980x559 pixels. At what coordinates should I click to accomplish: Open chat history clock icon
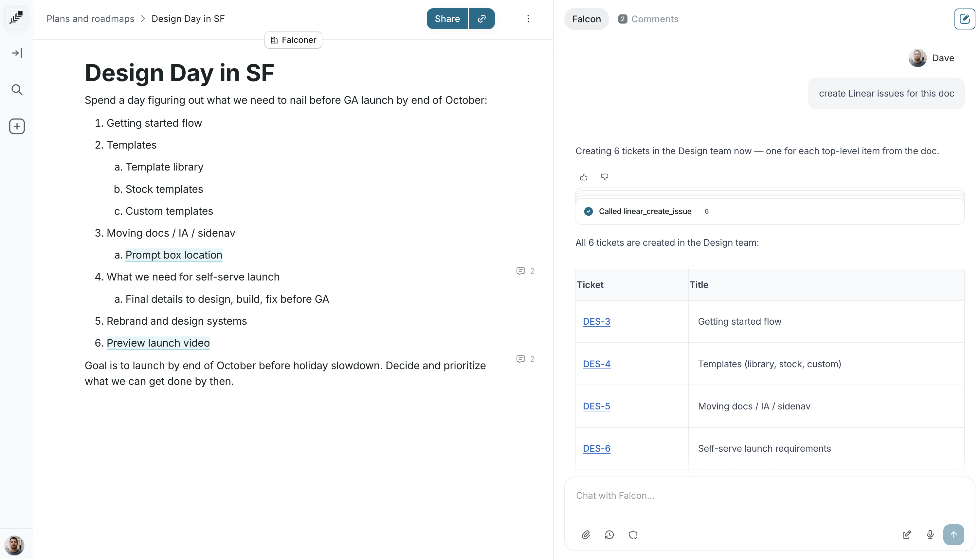609,535
